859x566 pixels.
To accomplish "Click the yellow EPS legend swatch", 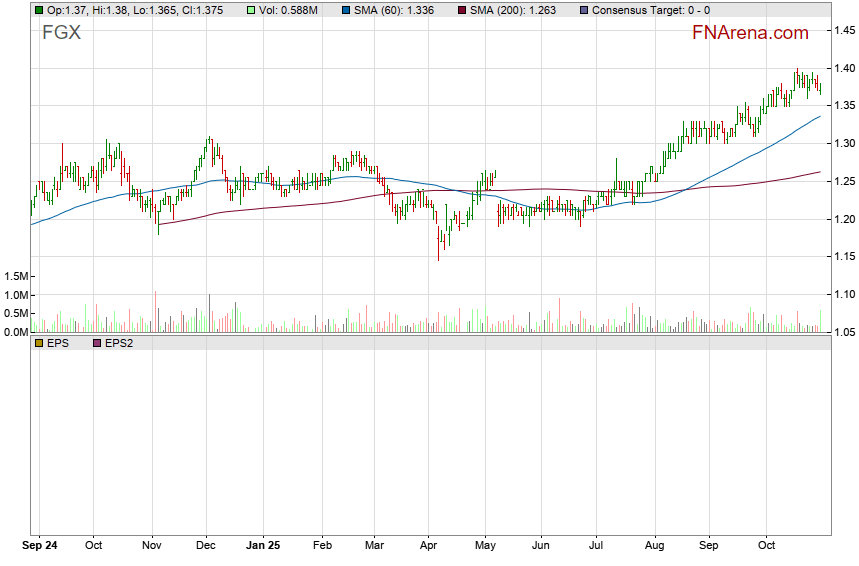I will click(39, 343).
